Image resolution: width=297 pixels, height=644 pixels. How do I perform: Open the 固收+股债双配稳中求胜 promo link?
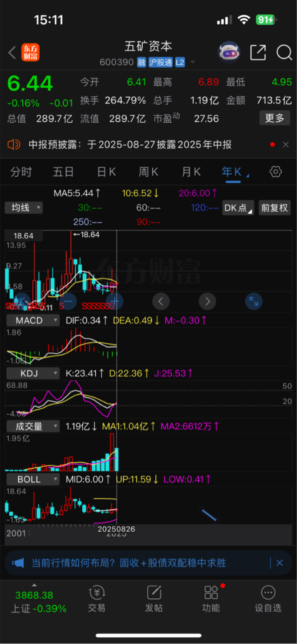tap(173, 563)
